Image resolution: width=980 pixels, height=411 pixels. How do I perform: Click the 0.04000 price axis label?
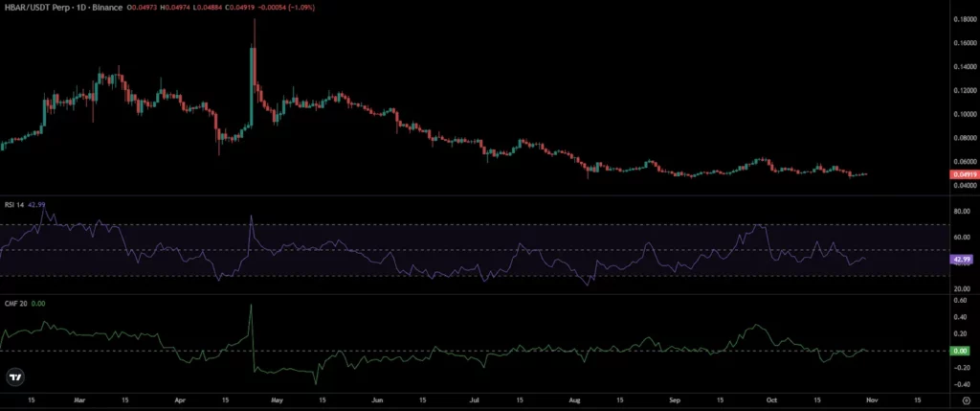click(x=965, y=186)
